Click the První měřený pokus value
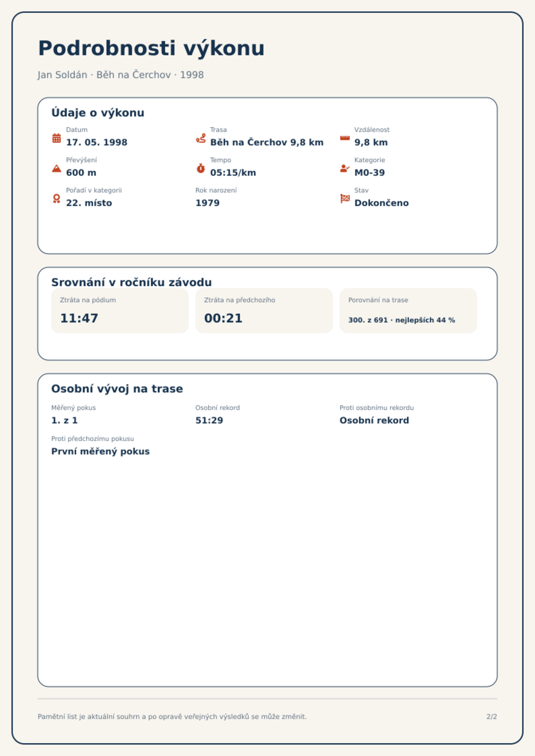This screenshot has height=756, width=535. point(100,451)
